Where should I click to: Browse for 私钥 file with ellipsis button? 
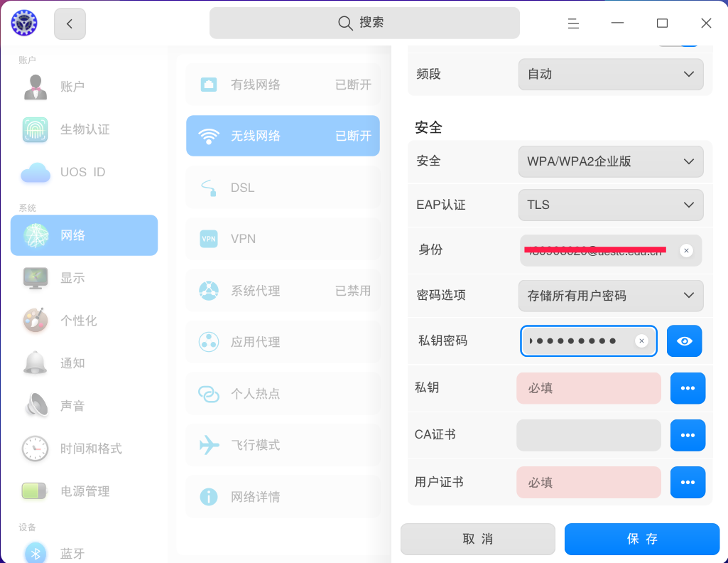point(688,388)
